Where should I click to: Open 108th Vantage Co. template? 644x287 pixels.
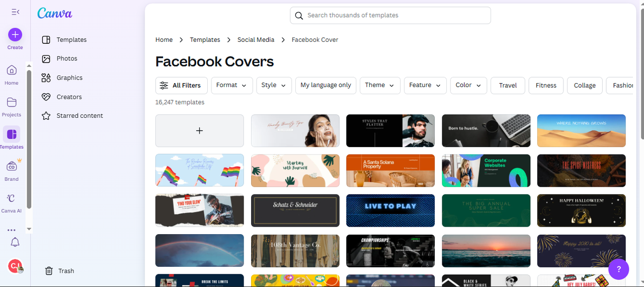(x=295, y=251)
